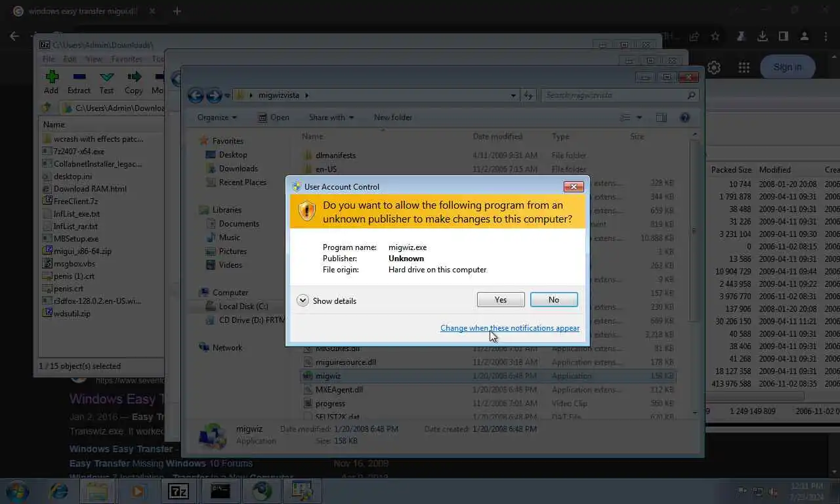The height and width of the screenshot is (504, 840).
Task: Click No in the User Account Control dialog
Action: pos(554,300)
